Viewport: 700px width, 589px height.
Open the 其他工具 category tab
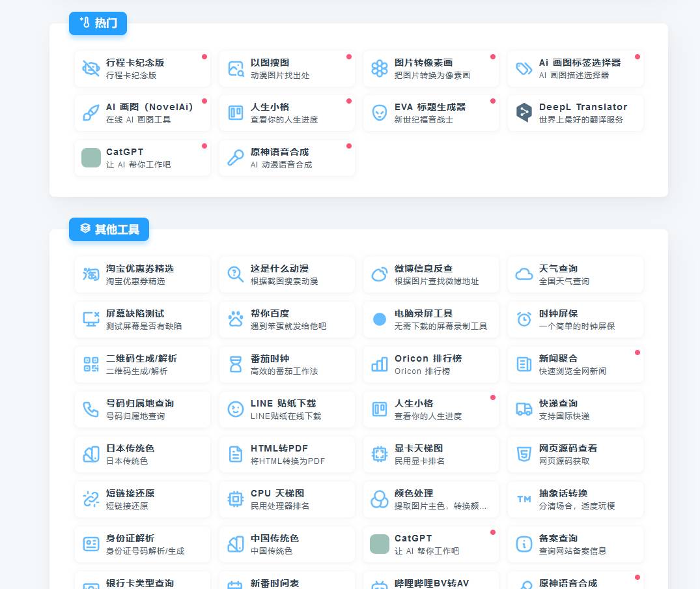[x=109, y=229]
